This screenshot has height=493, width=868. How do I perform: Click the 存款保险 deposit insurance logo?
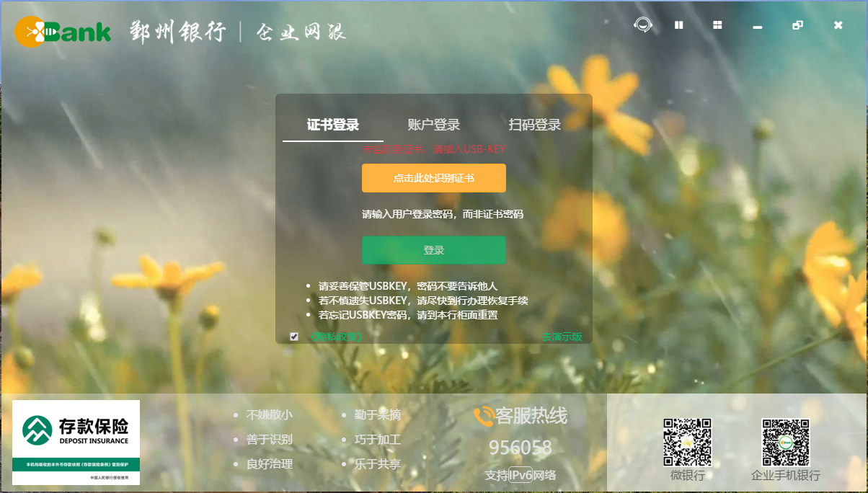76,443
